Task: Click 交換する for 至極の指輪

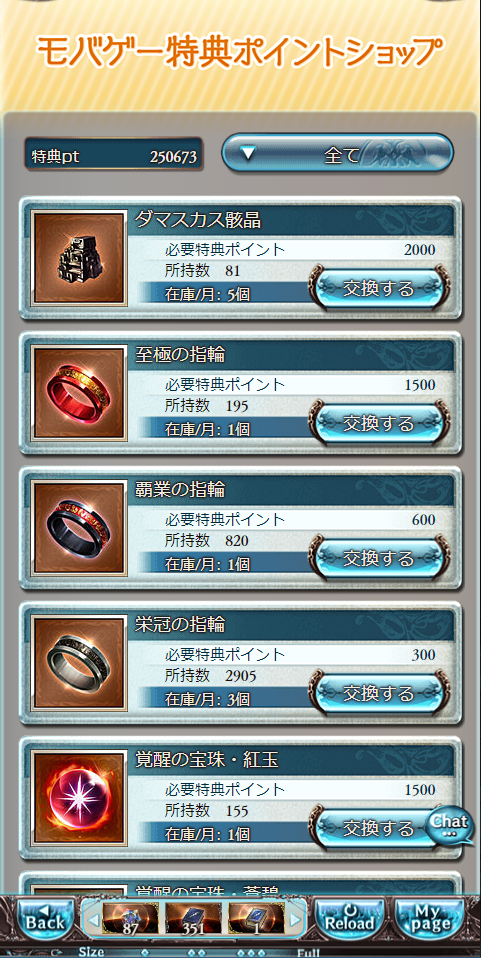Action: point(378,423)
